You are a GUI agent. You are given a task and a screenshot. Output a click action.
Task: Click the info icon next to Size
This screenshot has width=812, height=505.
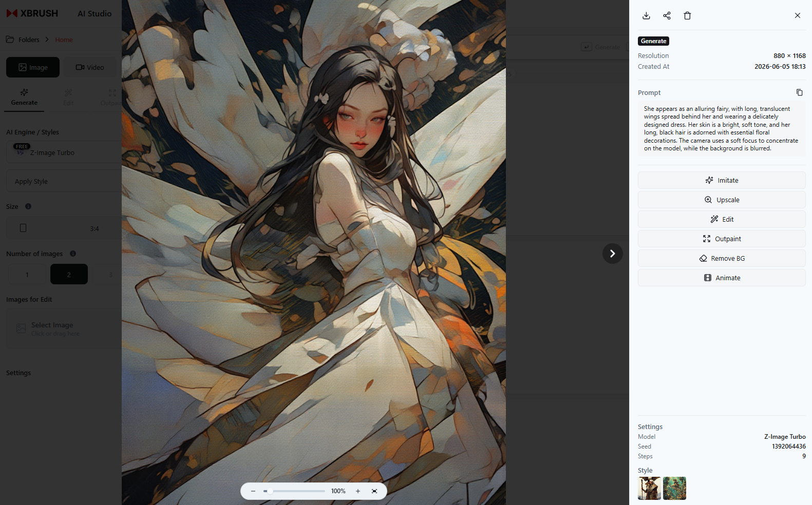28,206
